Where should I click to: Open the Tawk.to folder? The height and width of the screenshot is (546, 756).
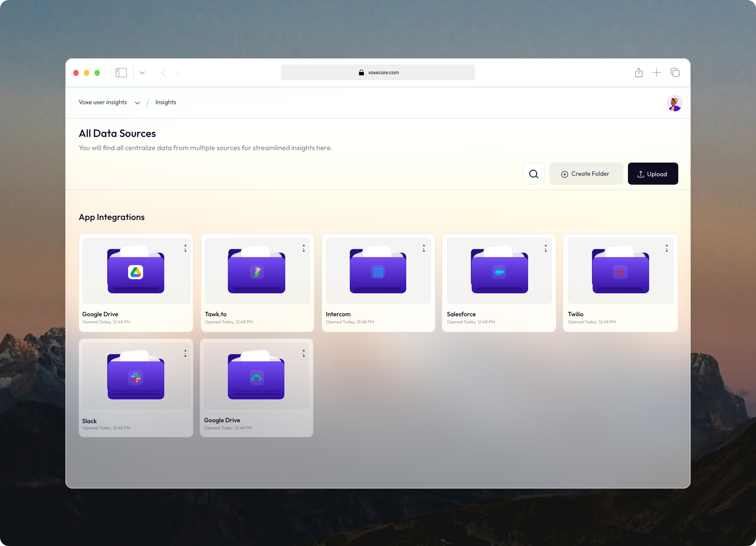257,271
